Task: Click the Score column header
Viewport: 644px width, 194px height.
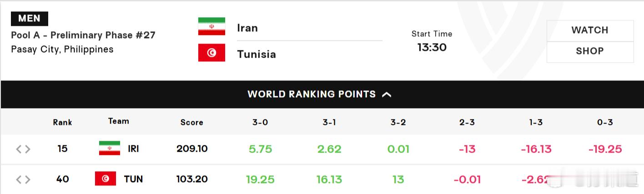Action: point(192,122)
